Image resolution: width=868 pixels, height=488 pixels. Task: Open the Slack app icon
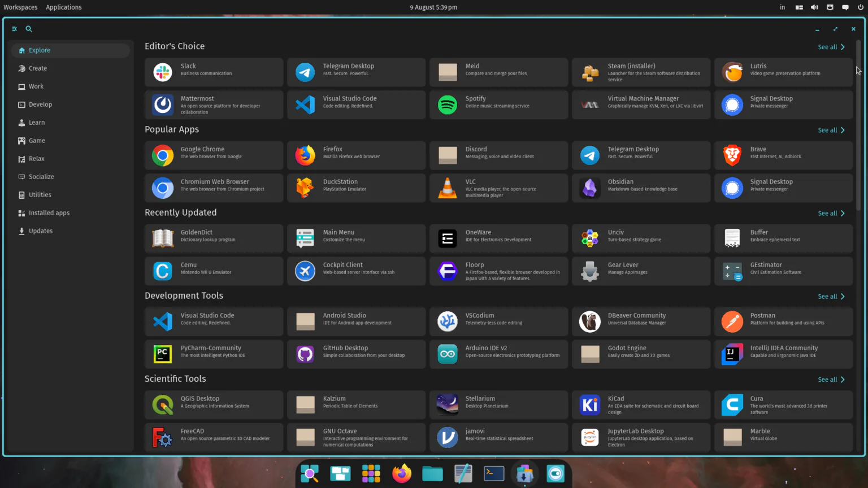tap(163, 72)
